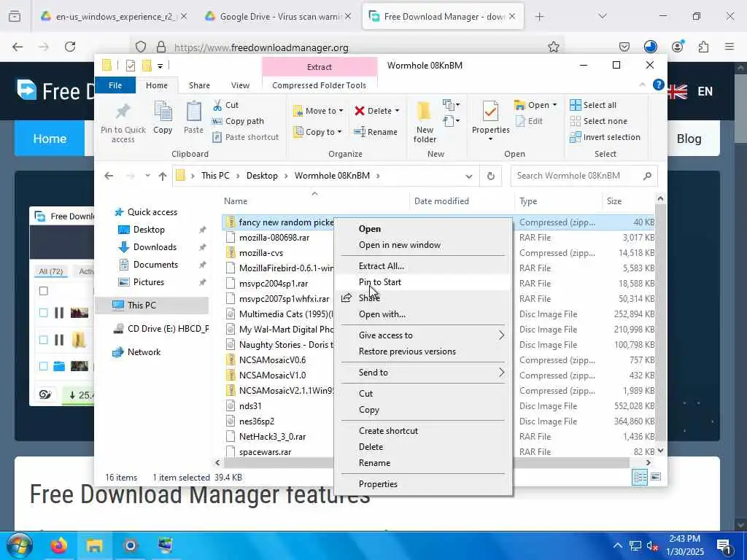The image size is (747, 560).
Task: Select Network in navigation pane
Action: [144, 352]
